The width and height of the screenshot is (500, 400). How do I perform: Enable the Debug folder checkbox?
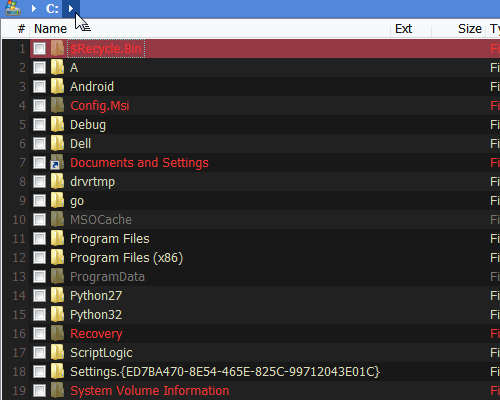[39, 125]
